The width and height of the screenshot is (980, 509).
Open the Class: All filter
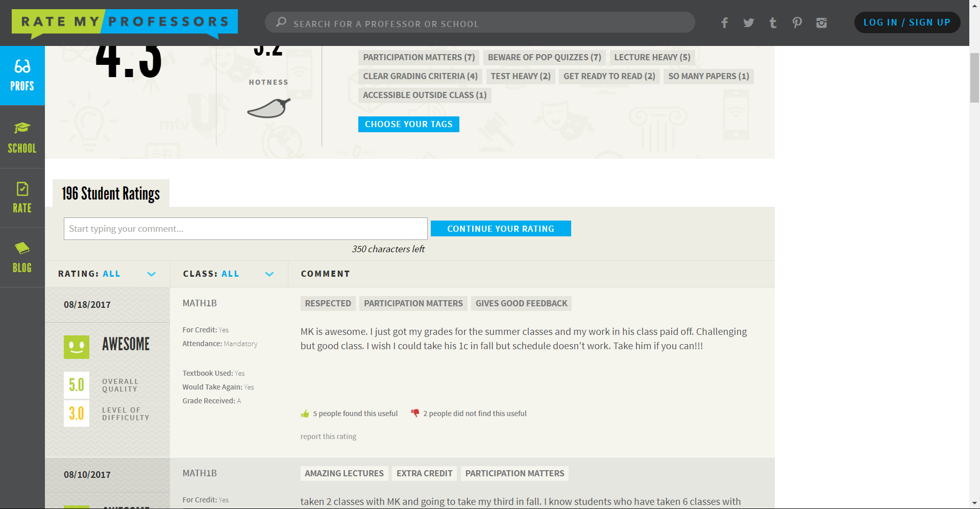[x=229, y=274]
